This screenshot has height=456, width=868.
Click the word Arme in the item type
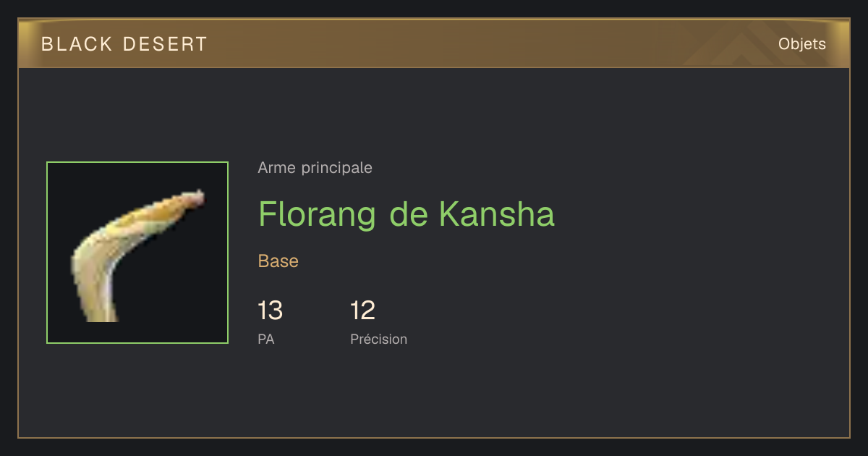[x=277, y=168]
